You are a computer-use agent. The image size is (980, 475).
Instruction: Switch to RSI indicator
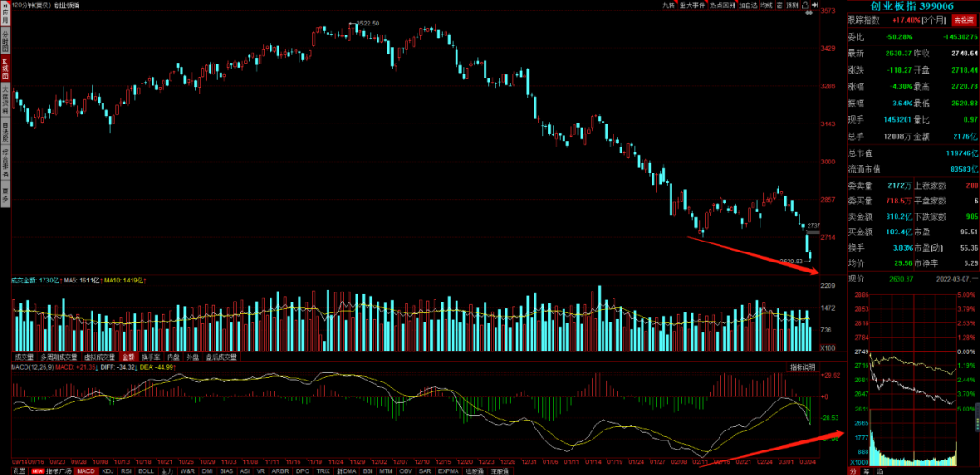125,470
